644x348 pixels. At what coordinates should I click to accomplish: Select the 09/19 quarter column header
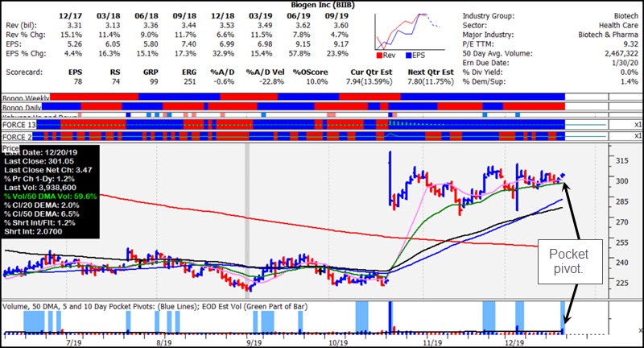[x=336, y=16]
